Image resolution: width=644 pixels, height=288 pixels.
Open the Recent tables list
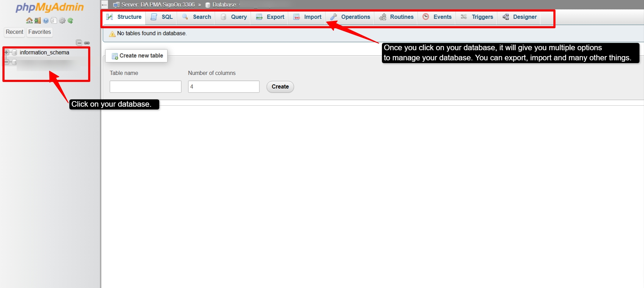pos(14,32)
